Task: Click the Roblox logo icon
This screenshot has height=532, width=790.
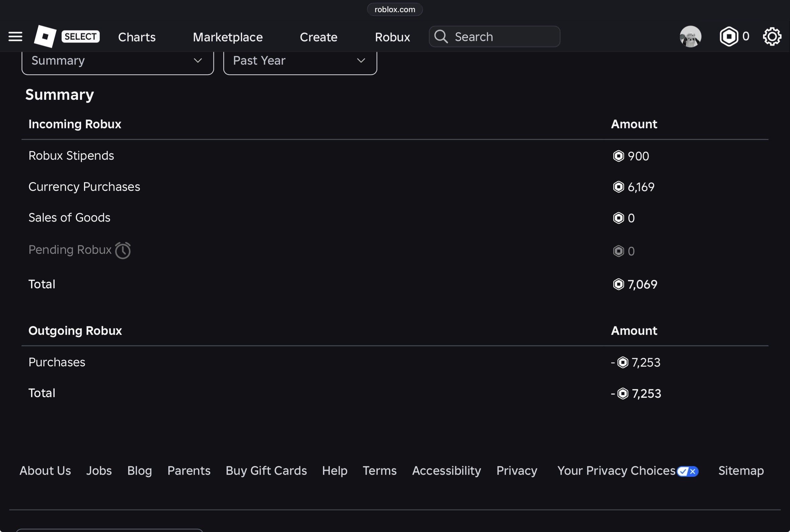Action: tap(45, 36)
